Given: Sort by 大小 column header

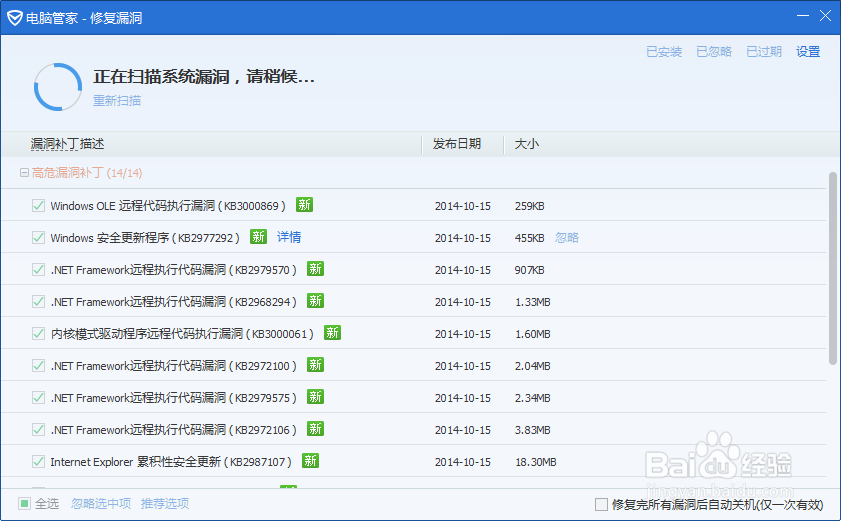Looking at the screenshot, I should 527,144.
